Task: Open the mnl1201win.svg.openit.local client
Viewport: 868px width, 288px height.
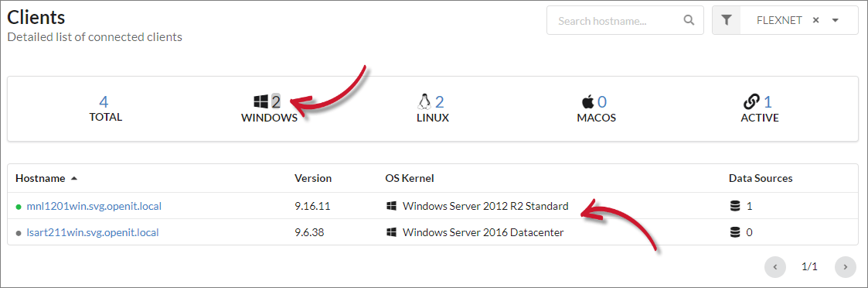Action: coord(94,207)
